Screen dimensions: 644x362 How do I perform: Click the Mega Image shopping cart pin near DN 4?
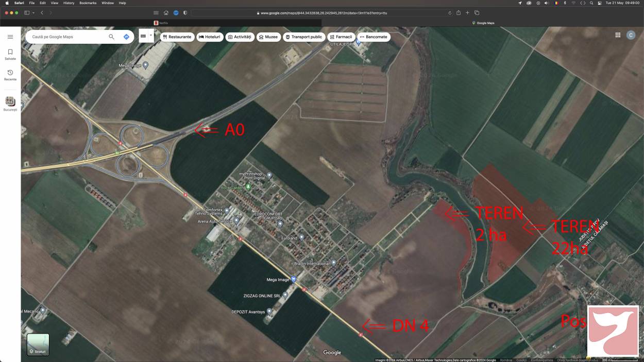(294, 280)
